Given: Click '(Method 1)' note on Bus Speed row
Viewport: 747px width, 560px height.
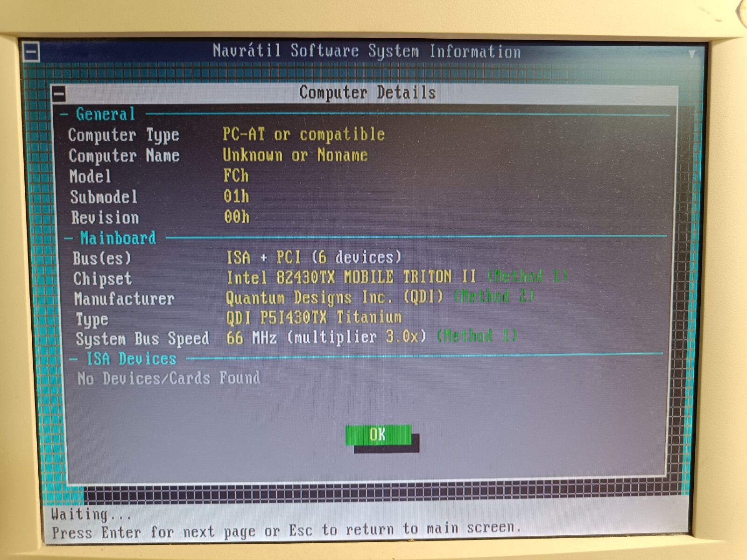Looking at the screenshot, I should coord(477,336).
